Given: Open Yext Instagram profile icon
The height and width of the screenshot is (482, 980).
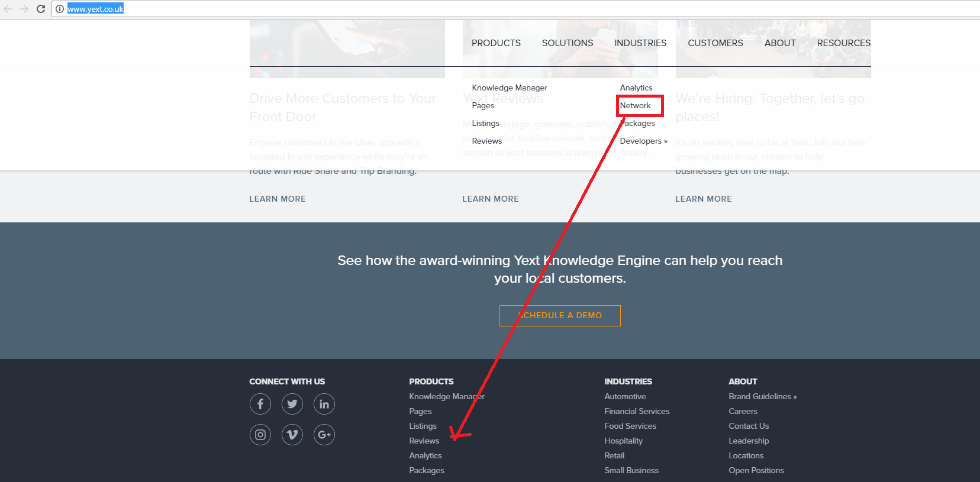Looking at the screenshot, I should pos(260,435).
